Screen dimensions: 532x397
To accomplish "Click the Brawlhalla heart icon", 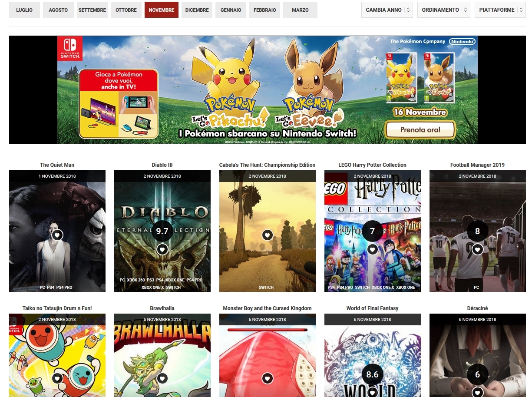I will point(162,378).
